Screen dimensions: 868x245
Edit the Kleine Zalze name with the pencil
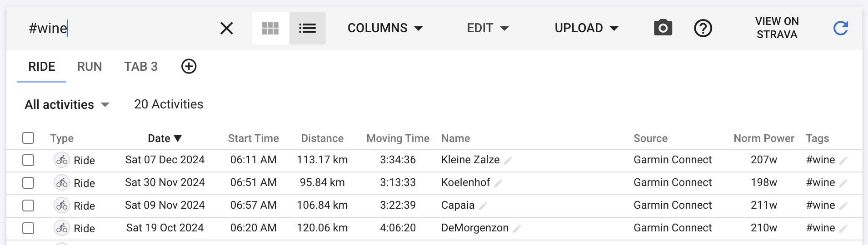pos(508,161)
